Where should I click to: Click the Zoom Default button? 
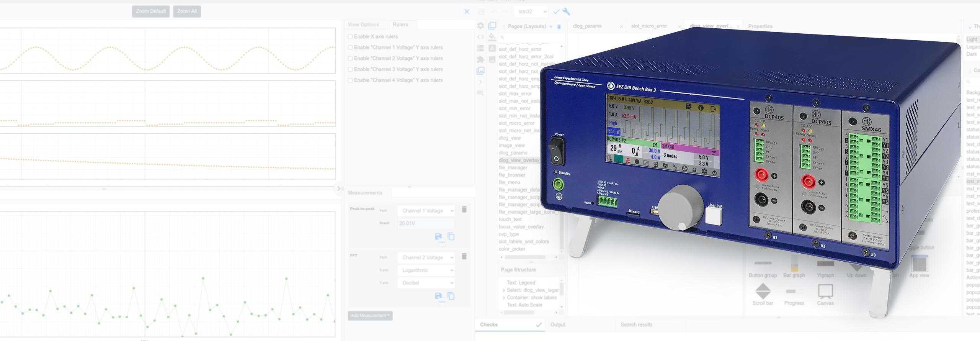pos(151,11)
